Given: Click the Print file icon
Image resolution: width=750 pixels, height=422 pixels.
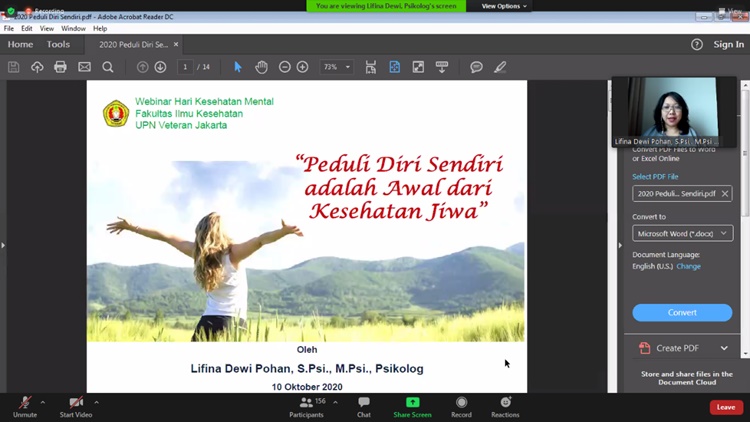Looking at the screenshot, I should click(x=60, y=67).
